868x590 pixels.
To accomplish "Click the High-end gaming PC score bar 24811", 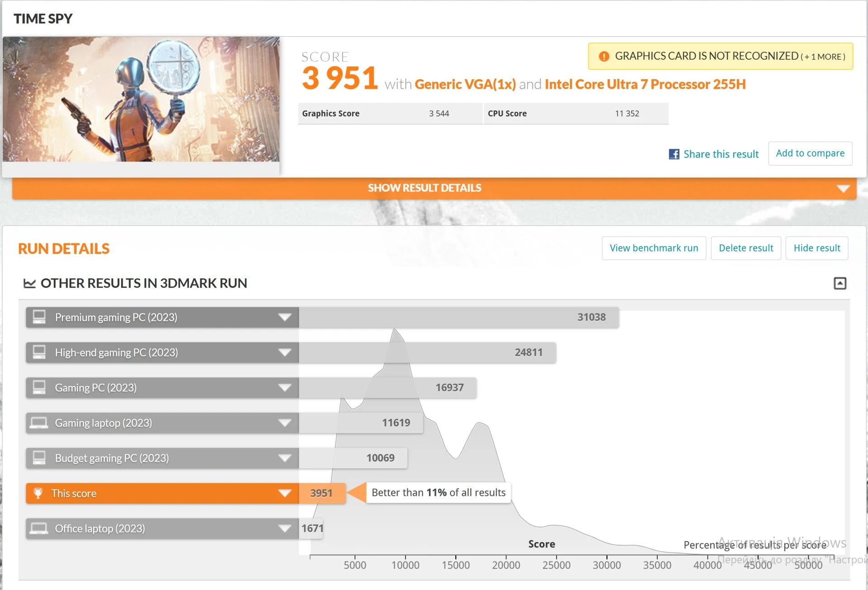I will 427,352.
